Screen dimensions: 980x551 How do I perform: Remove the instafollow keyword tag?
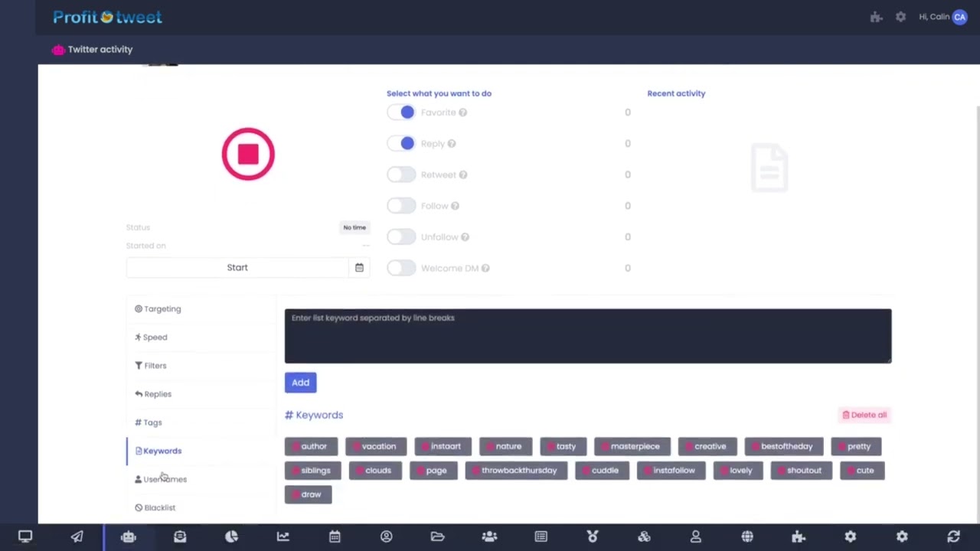648,471
